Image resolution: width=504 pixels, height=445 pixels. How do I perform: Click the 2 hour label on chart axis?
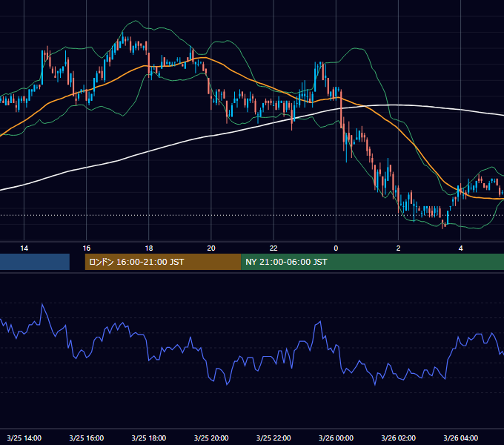(398, 248)
